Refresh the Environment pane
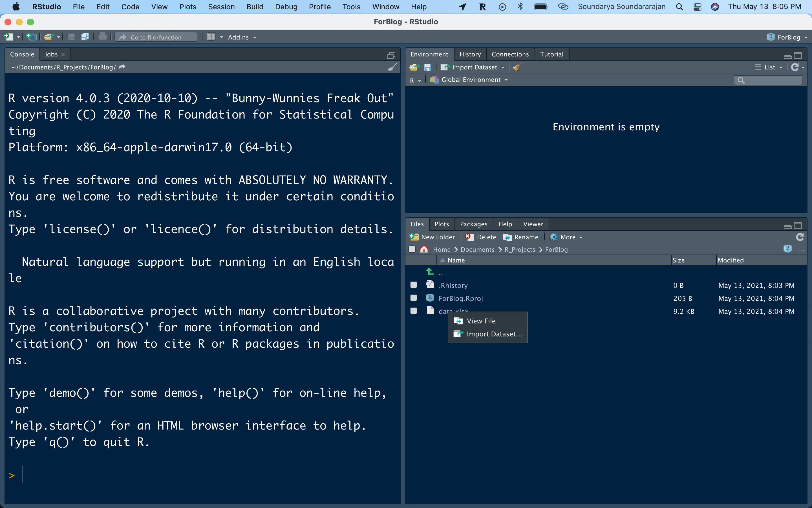Screen dimensions: 812x508 point(795,67)
